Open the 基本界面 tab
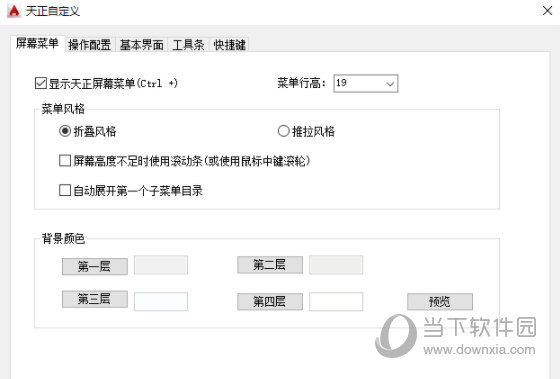Screen dimensions: 560x379 click(x=141, y=45)
